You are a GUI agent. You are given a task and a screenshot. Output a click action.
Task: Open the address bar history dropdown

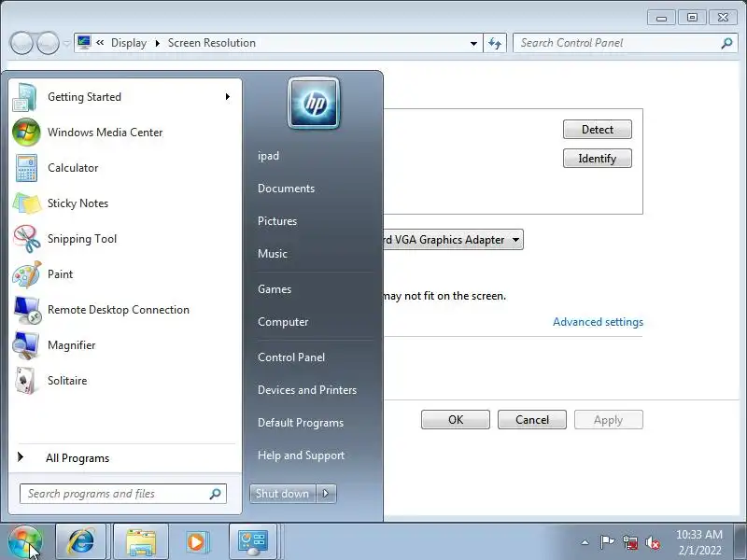(473, 43)
